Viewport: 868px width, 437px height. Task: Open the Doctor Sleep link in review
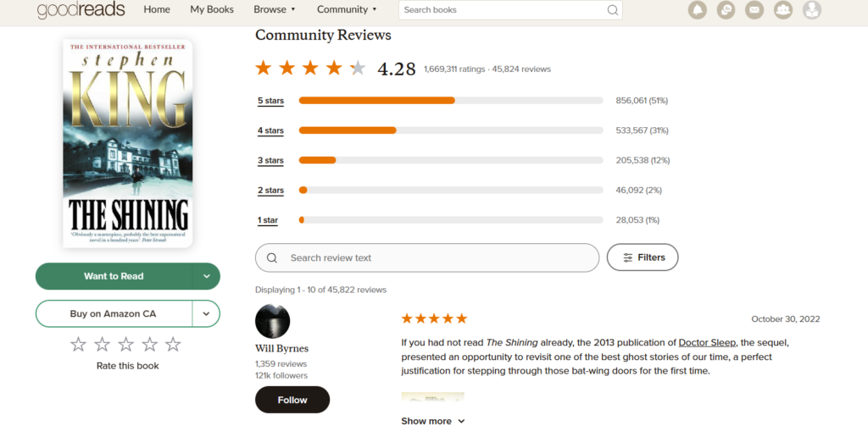707,342
